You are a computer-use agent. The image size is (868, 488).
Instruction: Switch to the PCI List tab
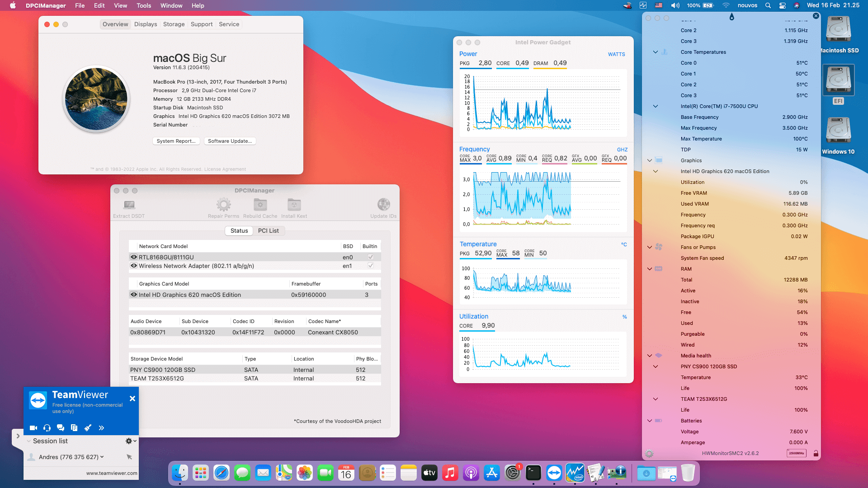point(268,230)
